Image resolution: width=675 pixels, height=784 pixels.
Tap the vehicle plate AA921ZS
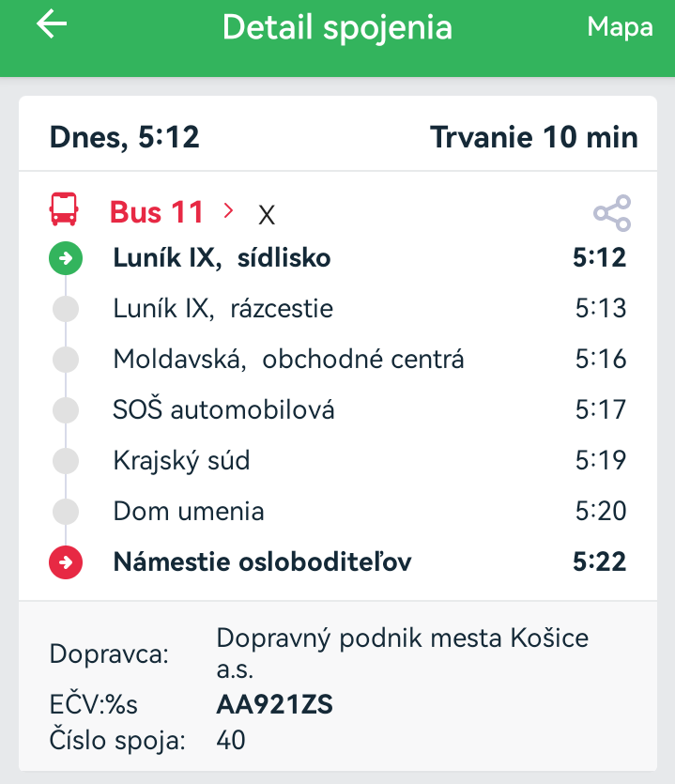coord(274,704)
